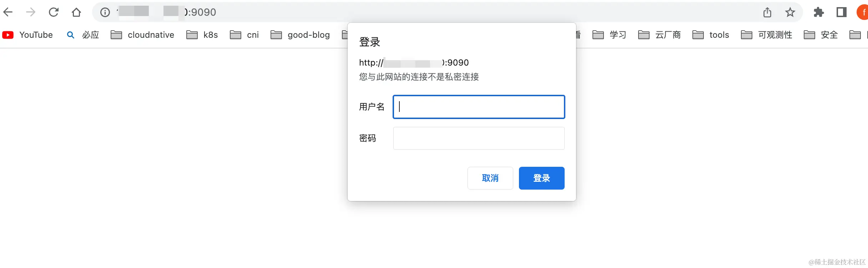Open the 安全 bookmark folder
868x268 pixels.
(x=821, y=35)
